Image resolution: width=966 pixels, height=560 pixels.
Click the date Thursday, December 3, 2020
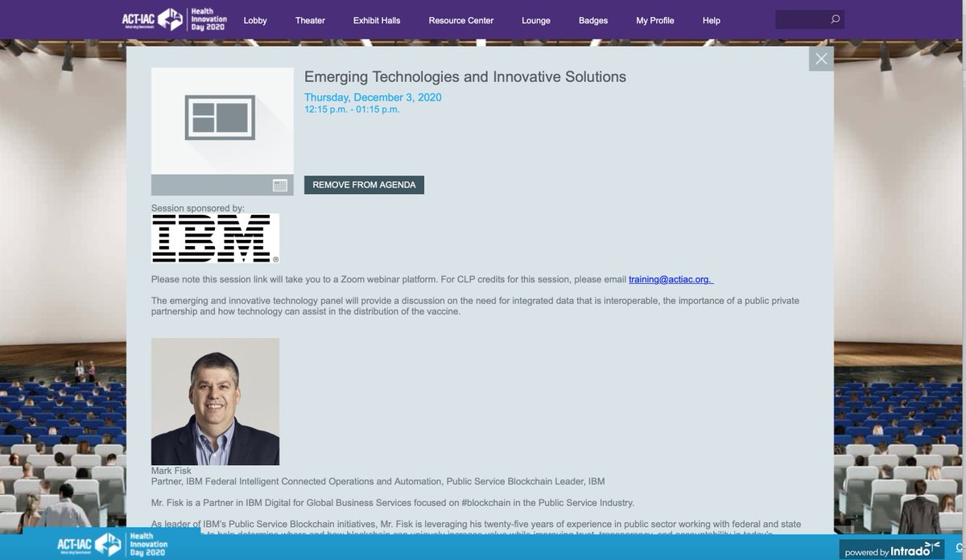point(373,98)
